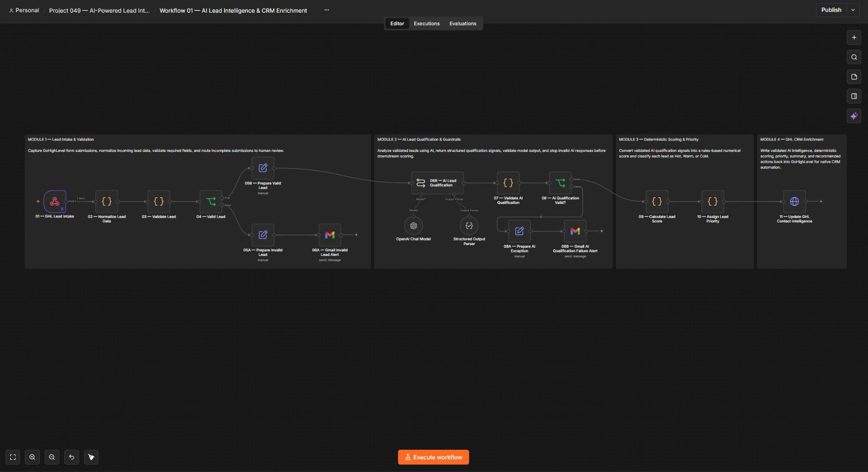This screenshot has height=472, width=868.
Task: Select the 09 — Calculate Lead Score node
Action: coord(657,202)
